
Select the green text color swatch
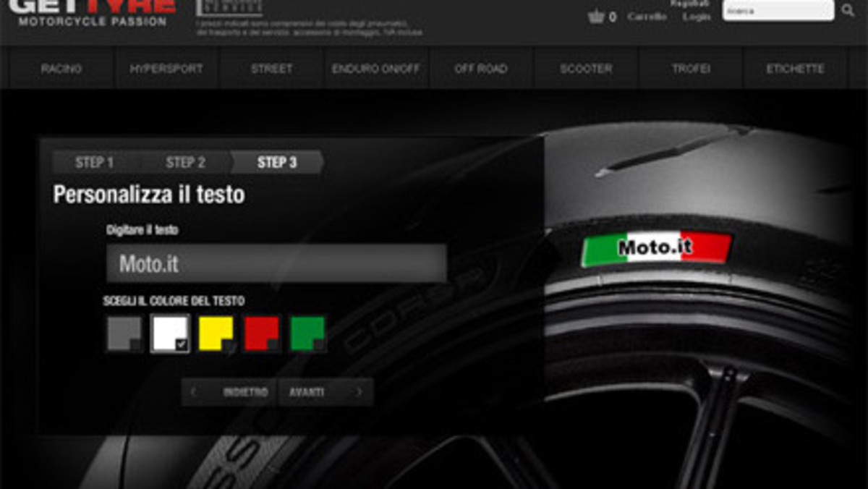[x=307, y=333]
